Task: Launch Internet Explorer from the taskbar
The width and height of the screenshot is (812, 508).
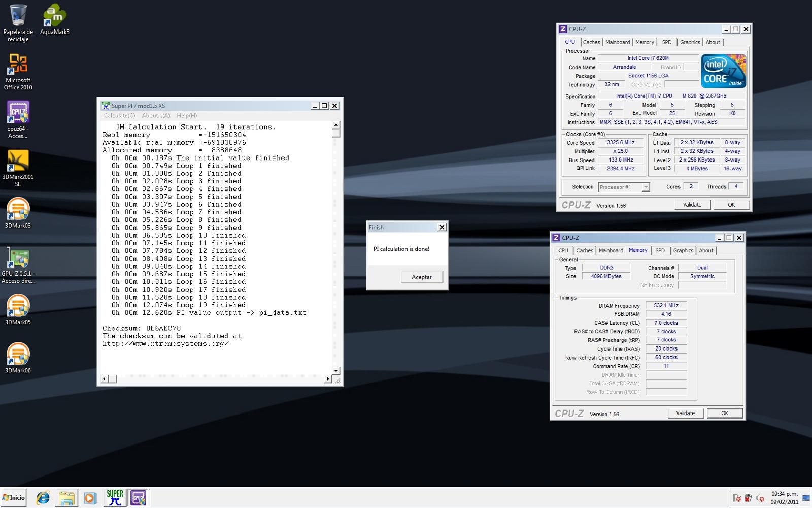Action: tap(43, 498)
